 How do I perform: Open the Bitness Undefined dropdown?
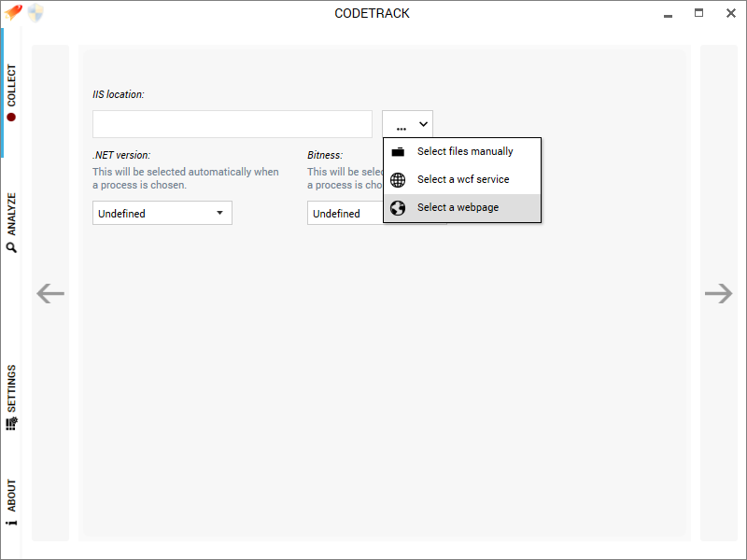[x=345, y=213]
